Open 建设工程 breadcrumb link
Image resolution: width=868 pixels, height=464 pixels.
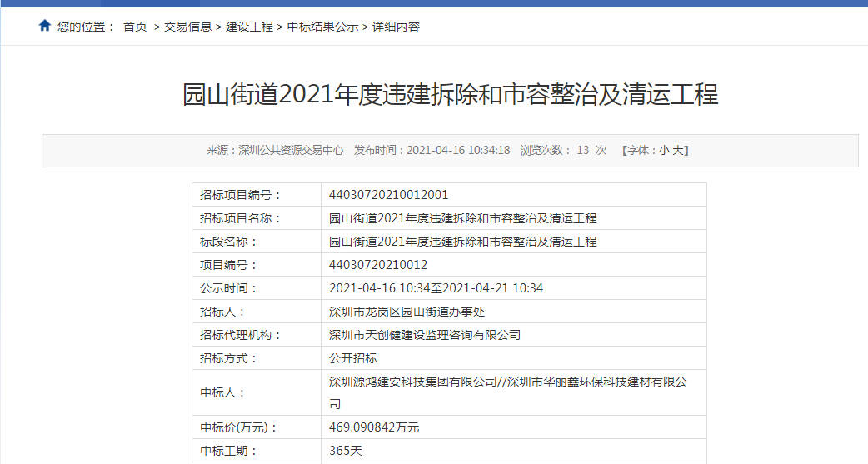pos(249,27)
